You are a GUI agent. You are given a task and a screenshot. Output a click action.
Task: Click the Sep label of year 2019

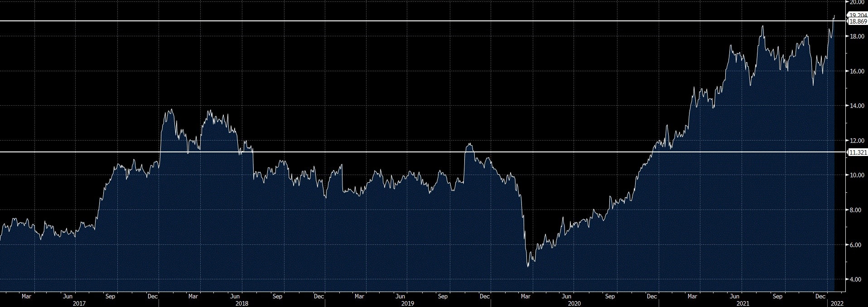click(x=443, y=297)
